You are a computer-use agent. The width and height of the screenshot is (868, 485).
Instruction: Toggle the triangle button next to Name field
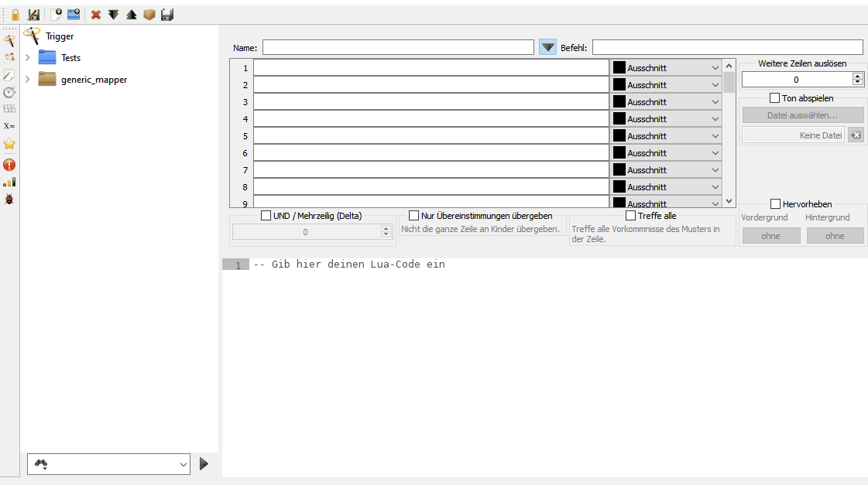tap(547, 47)
